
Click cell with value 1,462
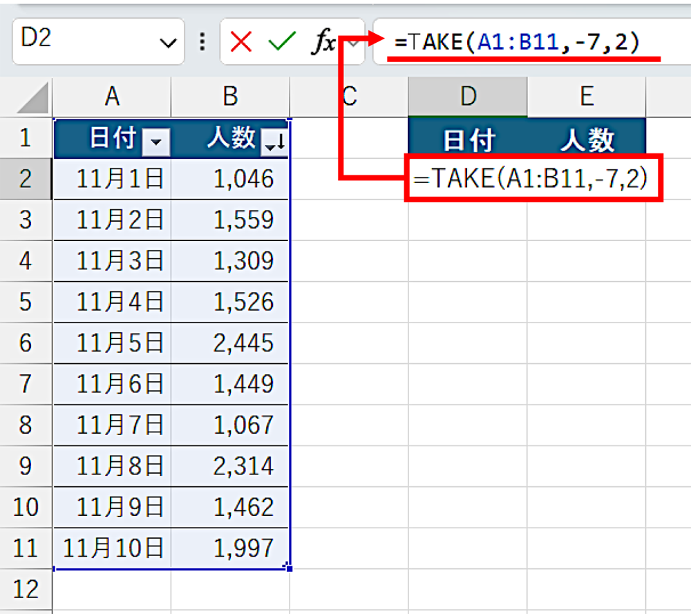click(230, 508)
